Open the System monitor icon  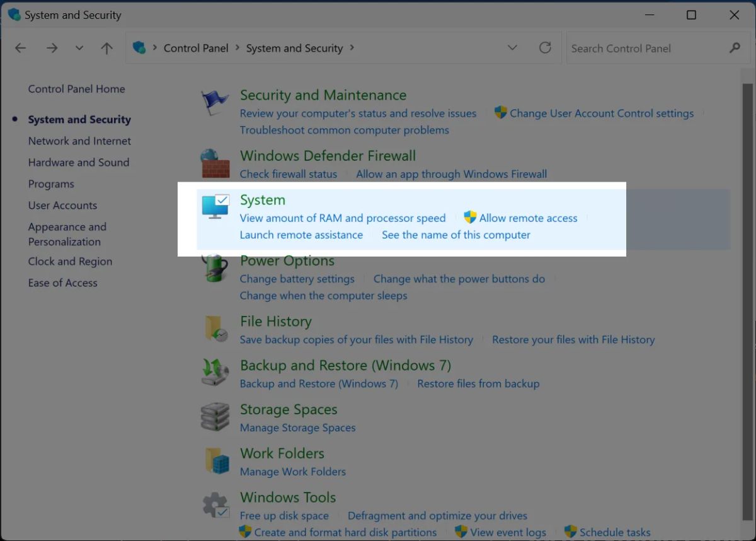tap(215, 207)
